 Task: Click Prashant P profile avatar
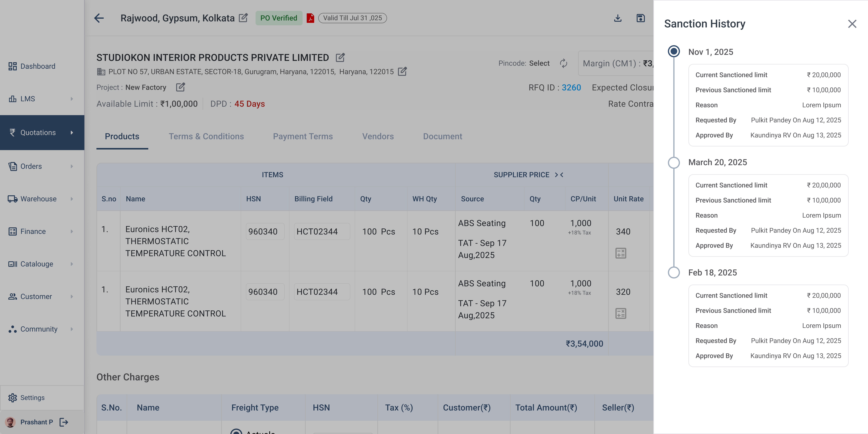coord(10,422)
